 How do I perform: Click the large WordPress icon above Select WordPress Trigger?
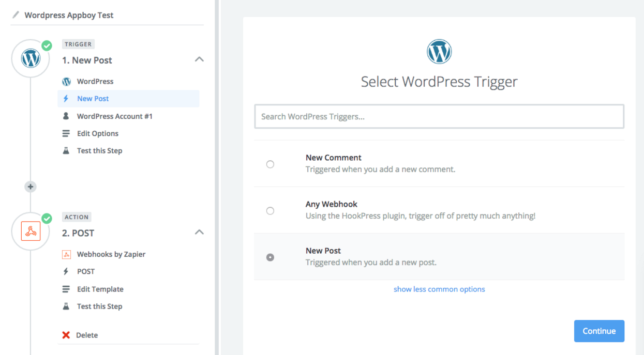(x=439, y=52)
